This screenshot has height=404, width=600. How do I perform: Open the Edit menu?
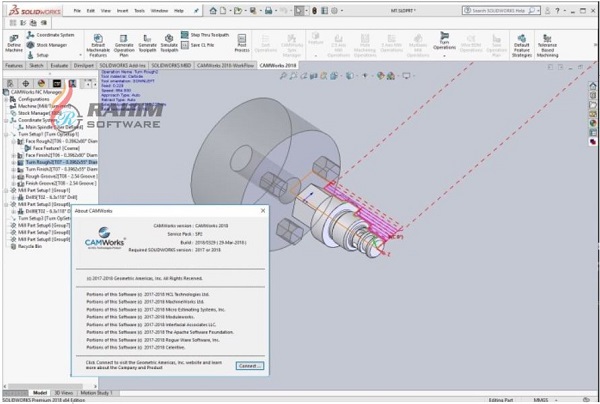click(91, 11)
